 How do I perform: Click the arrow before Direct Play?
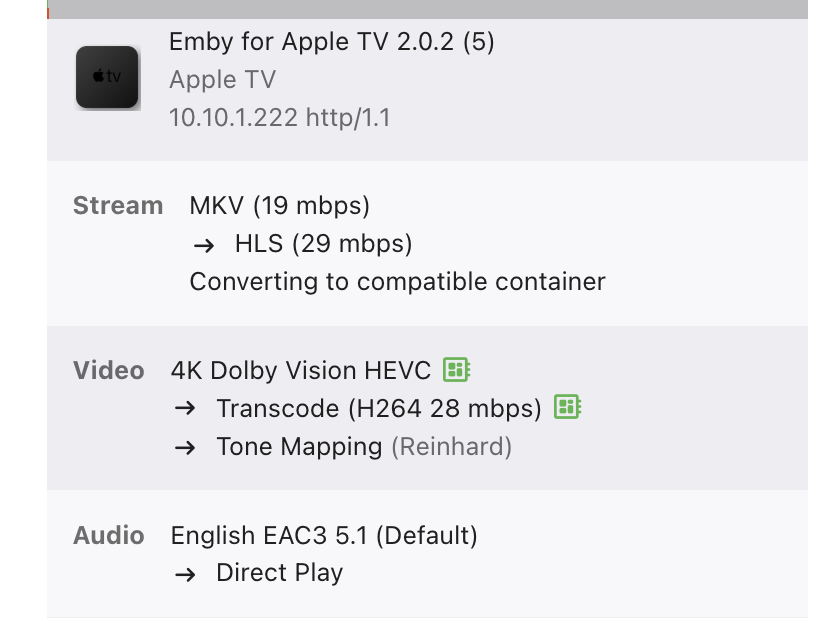coord(184,574)
